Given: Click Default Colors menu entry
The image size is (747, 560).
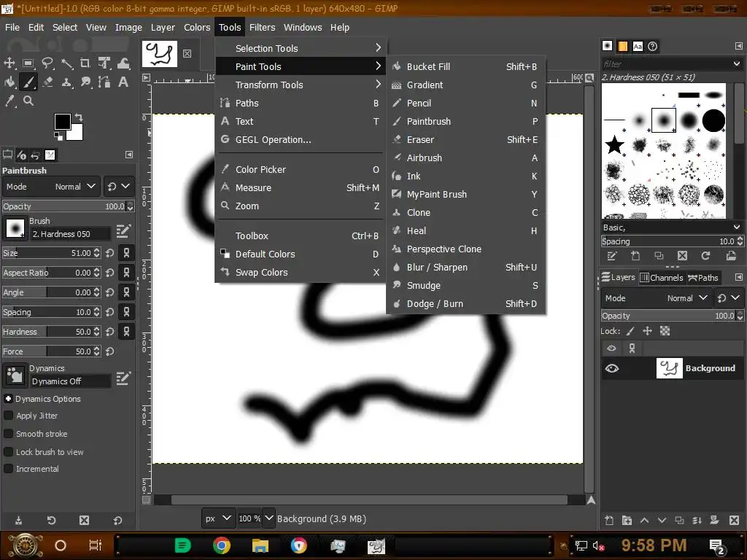Looking at the screenshot, I should (300, 254).
